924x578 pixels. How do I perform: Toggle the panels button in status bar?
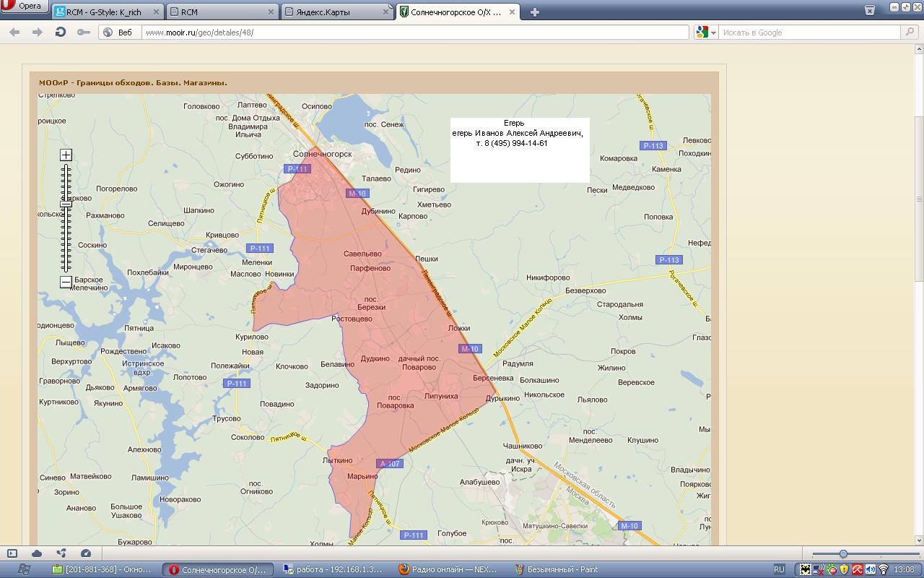tap(12, 553)
